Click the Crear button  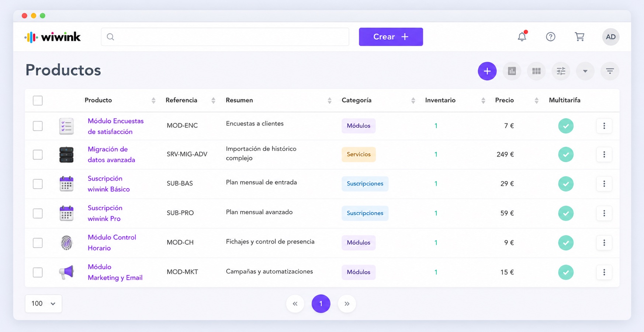(x=391, y=37)
